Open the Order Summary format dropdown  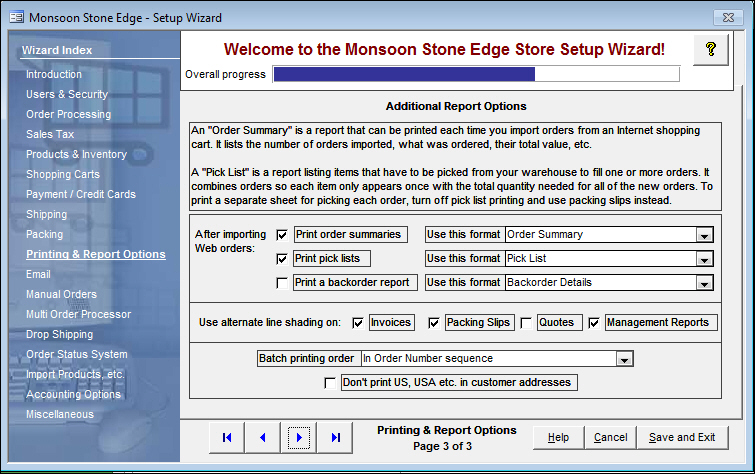click(705, 235)
